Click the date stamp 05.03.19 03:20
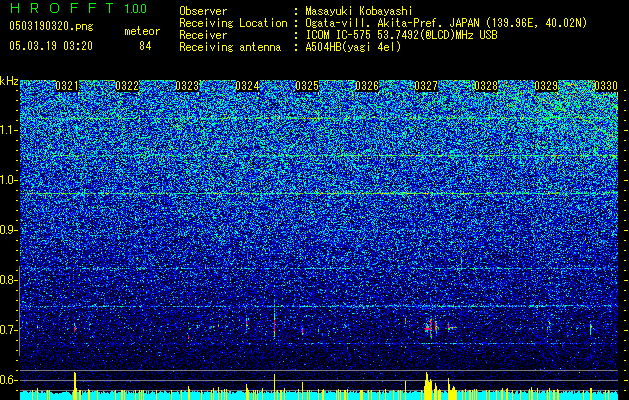629x400 pixels. tap(51, 46)
